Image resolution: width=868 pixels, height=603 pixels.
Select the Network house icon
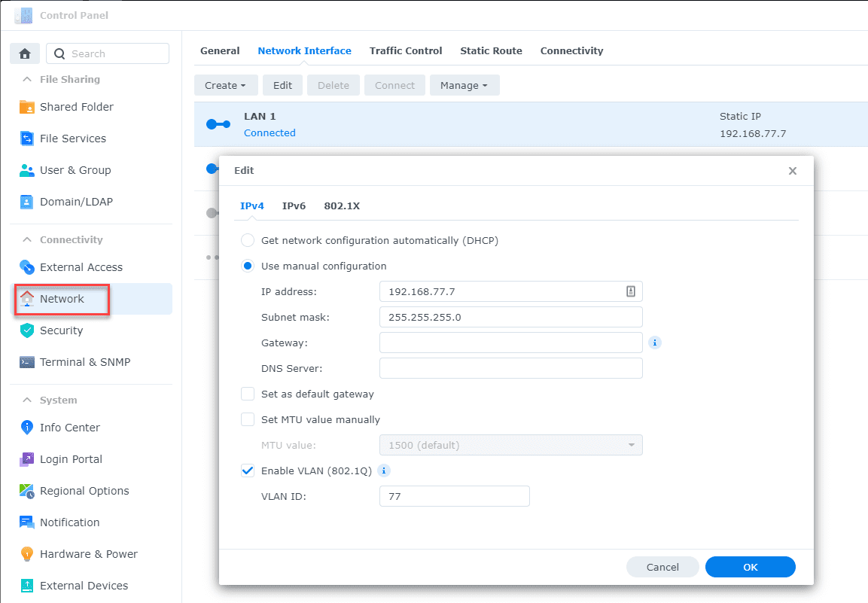[26, 299]
